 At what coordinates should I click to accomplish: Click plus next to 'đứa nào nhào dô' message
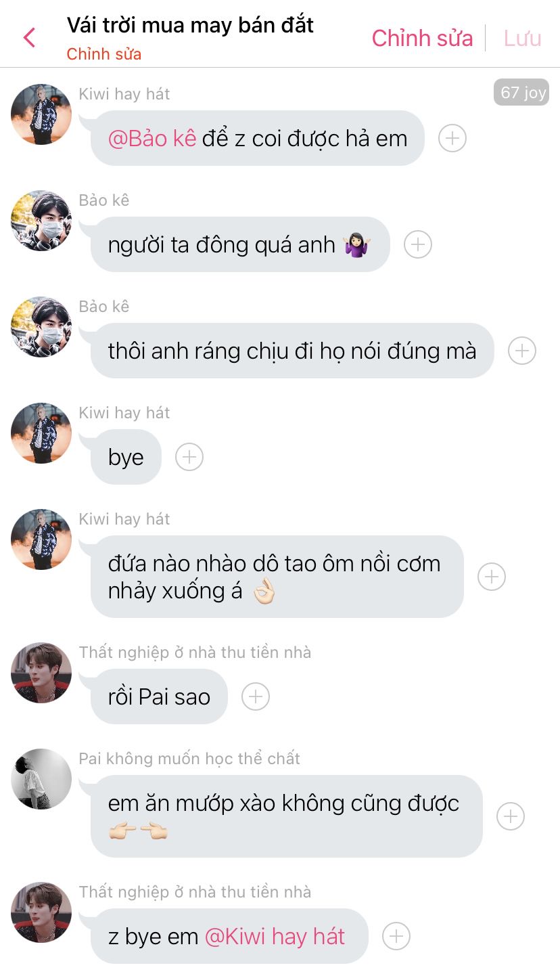(492, 577)
